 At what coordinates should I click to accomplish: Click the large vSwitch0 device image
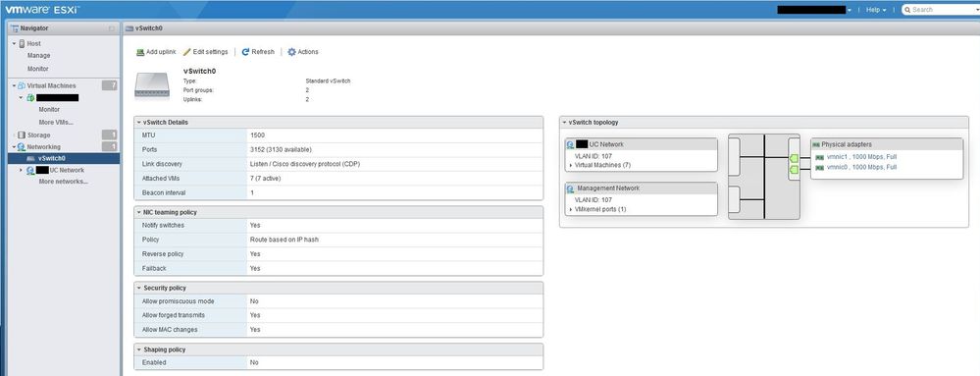tap(152, 85)
